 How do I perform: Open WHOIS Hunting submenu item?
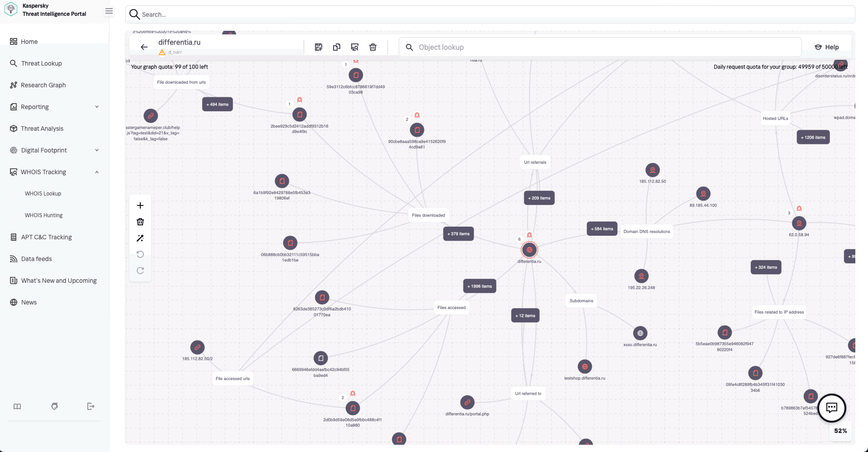(44, 215)
